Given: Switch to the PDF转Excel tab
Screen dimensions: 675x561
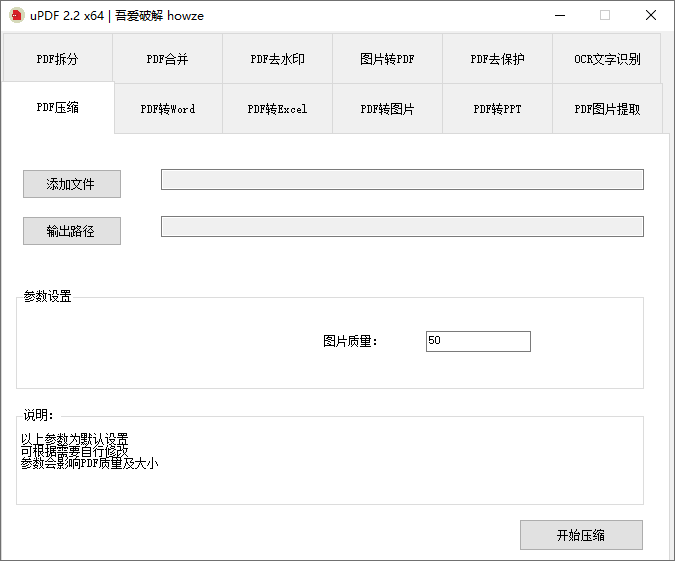Looking at the screenshot, I should pos(277,109).
